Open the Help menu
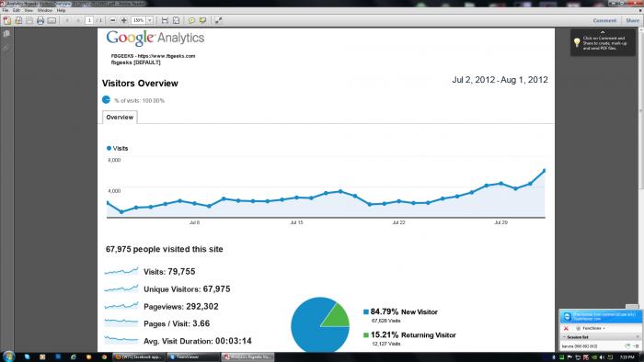The height and width of the screenshot is (362, 644). [x=61, y=10]
